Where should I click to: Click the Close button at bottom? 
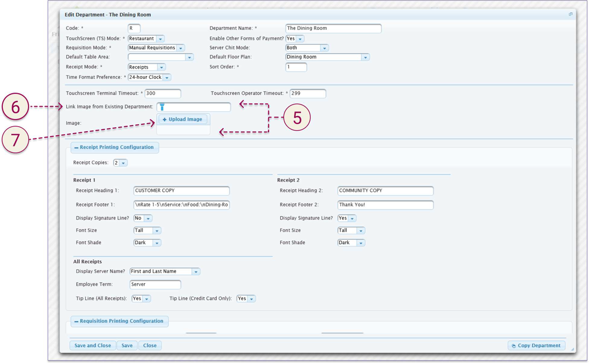[150, 345]
